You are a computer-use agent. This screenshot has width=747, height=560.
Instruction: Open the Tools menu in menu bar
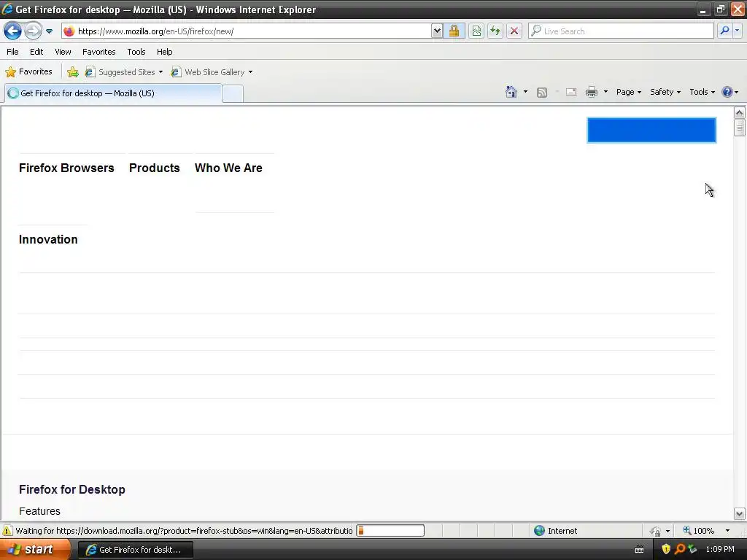[x=136, y=52]
